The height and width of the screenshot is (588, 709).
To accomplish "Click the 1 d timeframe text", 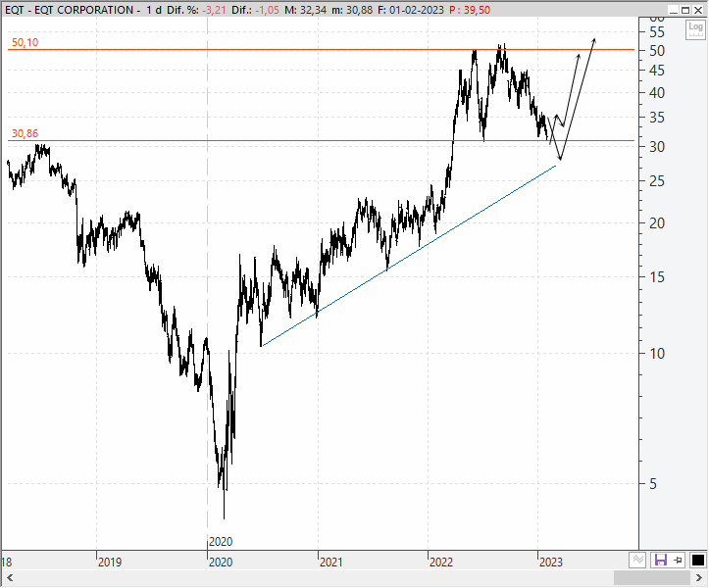I will [154, 10].
